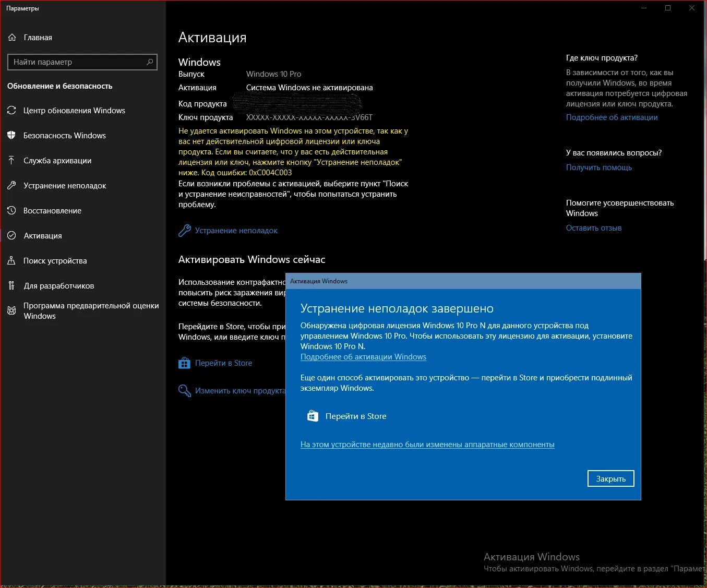Viewport: 707px width, 588px height.
Task: Open Безопасность Windows section
Action: click(x=83, y=136)
